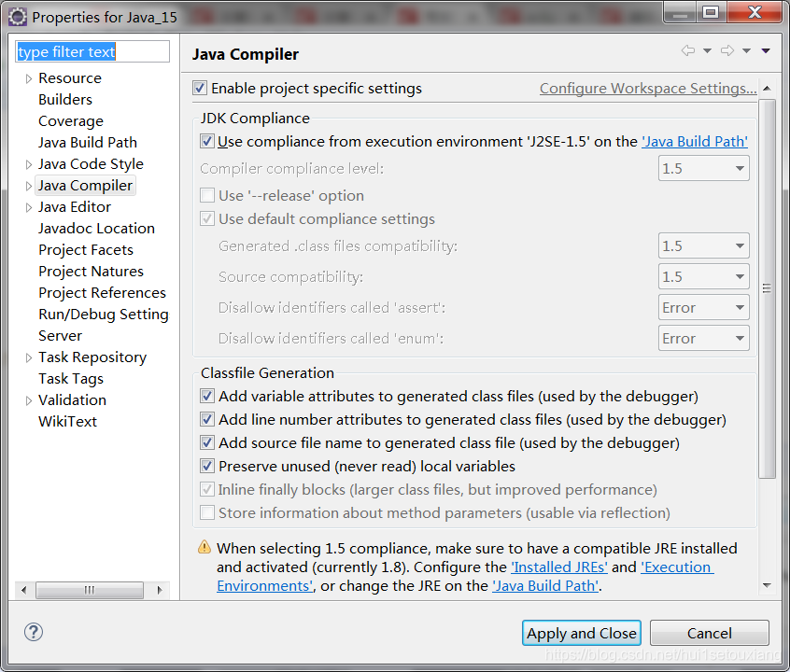Select Coverage in the properties tree
The image size is (790, 672).
click(x=71, y=121)
